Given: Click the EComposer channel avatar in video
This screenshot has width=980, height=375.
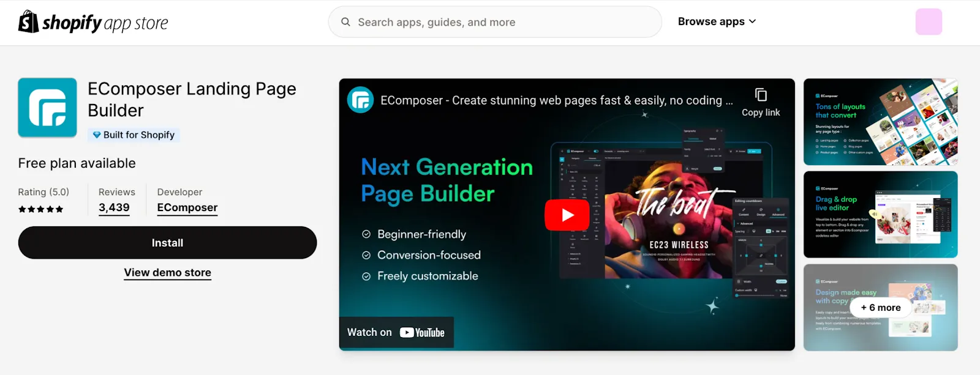Looking at the screenshot, I should (361, 100).
